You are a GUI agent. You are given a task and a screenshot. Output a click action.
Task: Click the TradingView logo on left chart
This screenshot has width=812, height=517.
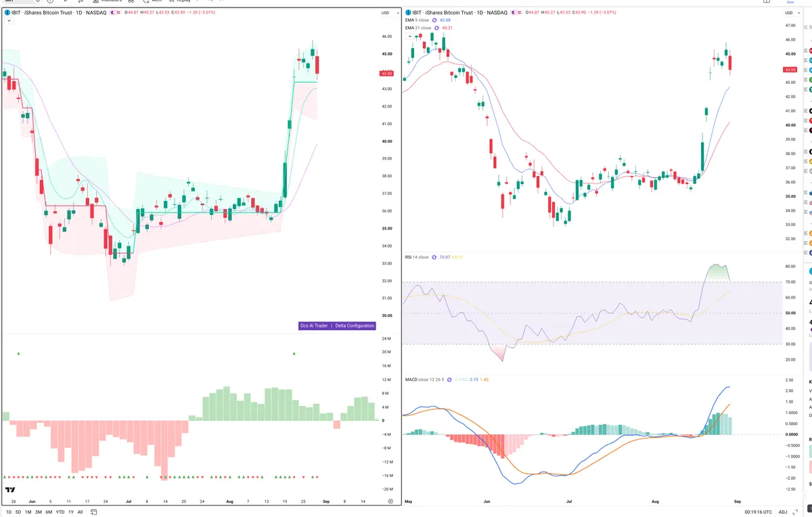pos(10,490)
